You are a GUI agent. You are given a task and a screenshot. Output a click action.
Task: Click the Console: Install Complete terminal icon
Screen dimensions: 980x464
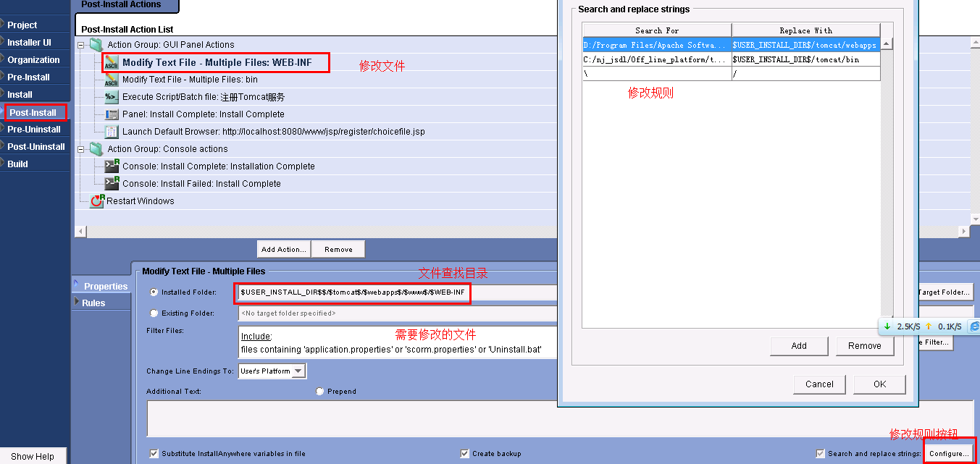coord(112,166)
